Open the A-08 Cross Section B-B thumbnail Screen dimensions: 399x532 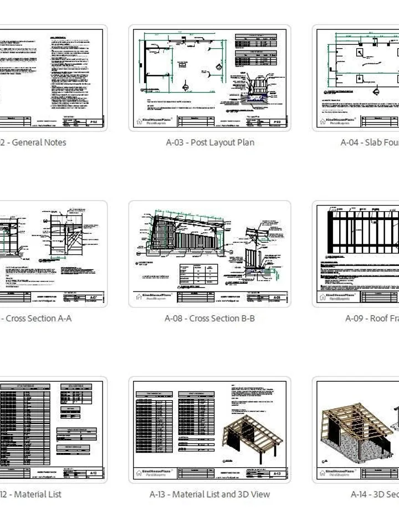click(209, 254)
